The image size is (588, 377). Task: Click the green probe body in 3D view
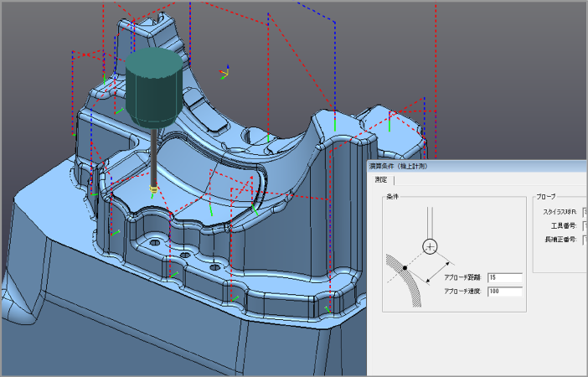coord(154,87)
